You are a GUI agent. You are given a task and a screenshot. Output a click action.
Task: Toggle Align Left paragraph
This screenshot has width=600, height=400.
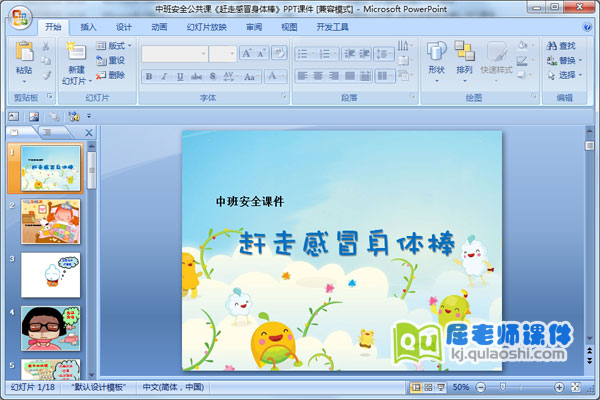pos(302,76)
